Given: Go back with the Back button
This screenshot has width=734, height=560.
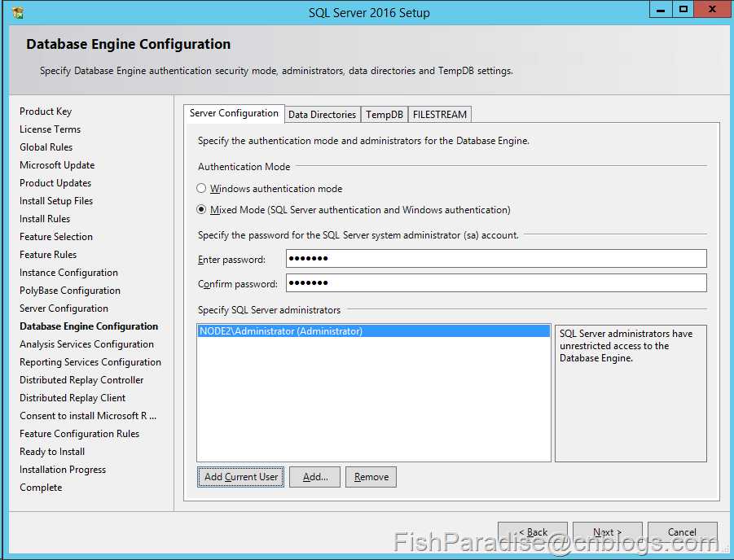Looking at the screenshot, I should click(533, 532).
